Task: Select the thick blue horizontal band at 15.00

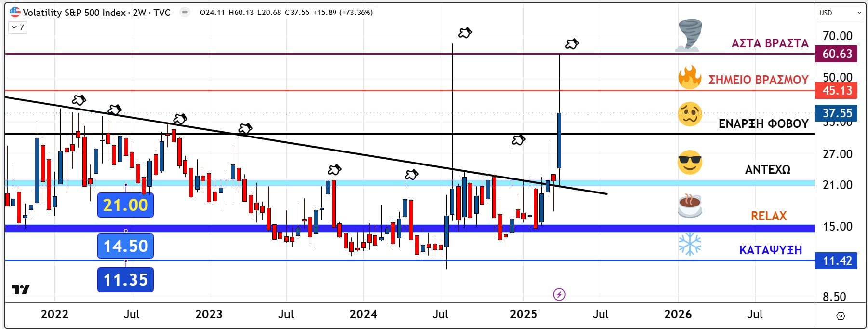Action: [x=410, y=228]
